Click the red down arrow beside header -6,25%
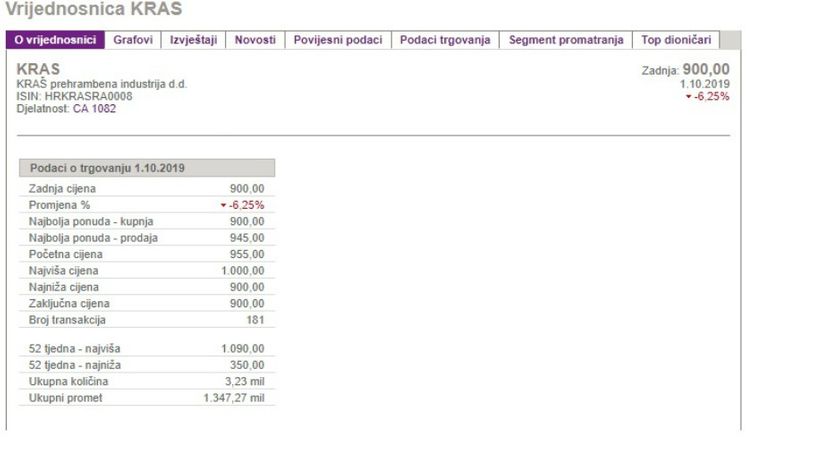 click(x=689, y=97)
